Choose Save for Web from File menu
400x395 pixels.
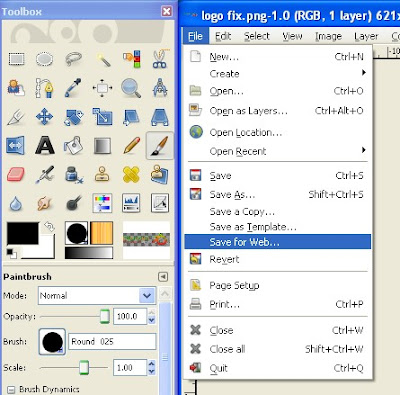(278, 242)
